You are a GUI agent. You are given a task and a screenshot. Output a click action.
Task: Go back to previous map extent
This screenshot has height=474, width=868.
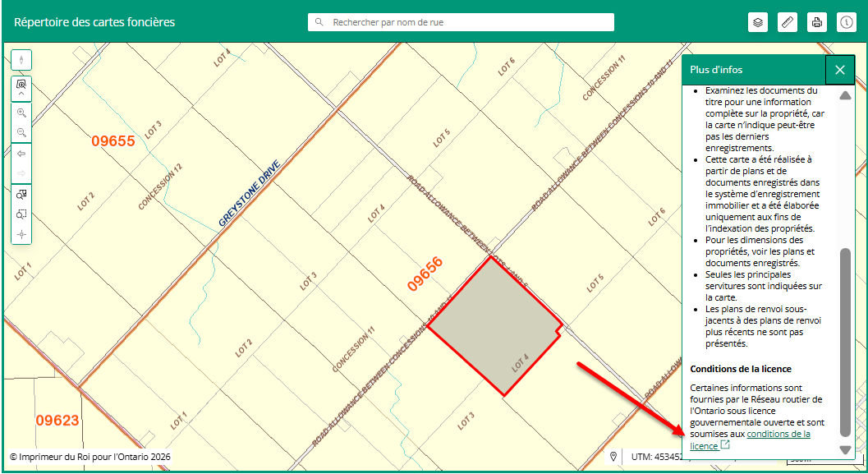coord(21,154)
